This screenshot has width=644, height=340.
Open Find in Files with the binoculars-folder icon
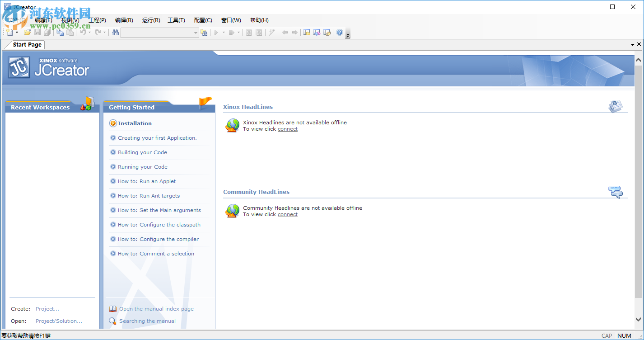(204, 32)
